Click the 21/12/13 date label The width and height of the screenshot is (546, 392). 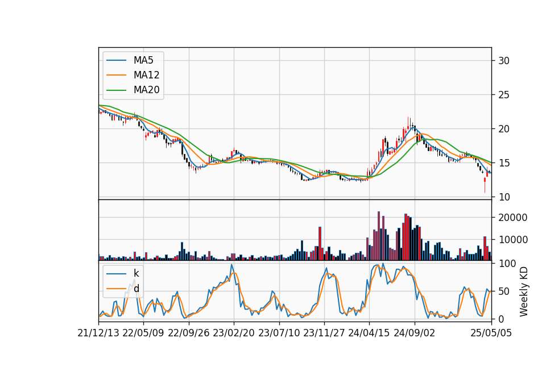(98, 333)
